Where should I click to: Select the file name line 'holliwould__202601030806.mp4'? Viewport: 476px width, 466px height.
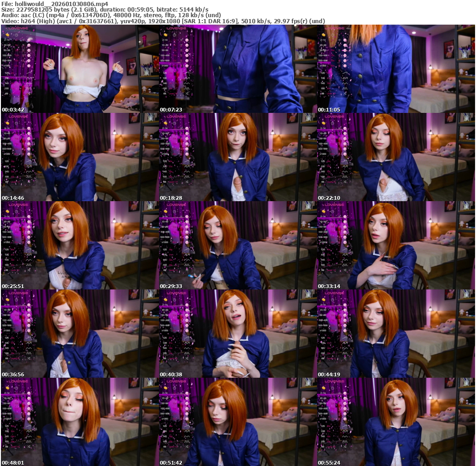[55, 4]
